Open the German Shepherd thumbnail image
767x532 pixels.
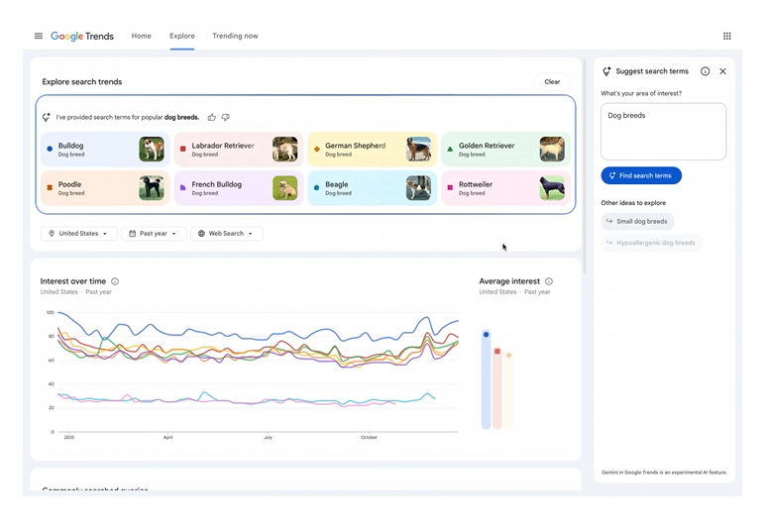[419, 150]
